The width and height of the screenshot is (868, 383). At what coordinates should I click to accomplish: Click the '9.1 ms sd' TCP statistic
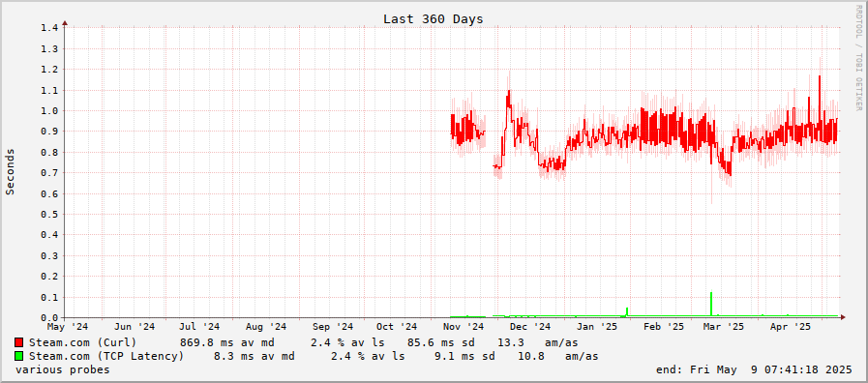click(464, 356)
